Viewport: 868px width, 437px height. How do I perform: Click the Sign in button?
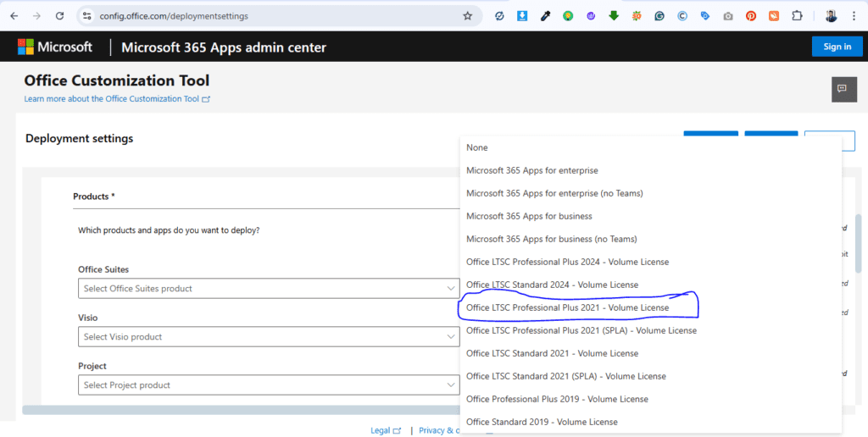click(x=837, y=47)
